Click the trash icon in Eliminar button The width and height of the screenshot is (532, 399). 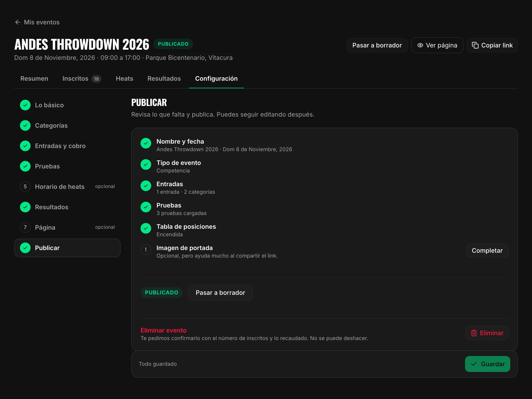[474, 333]
